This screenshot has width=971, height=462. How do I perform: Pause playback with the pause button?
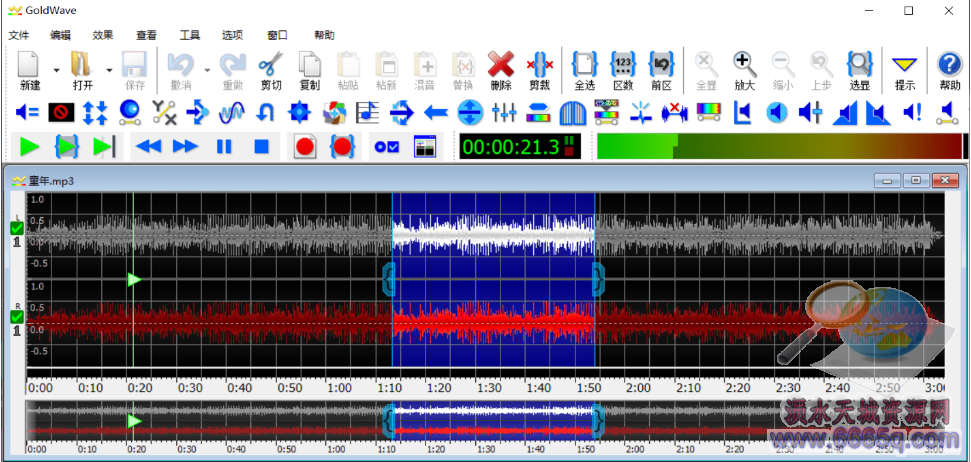(224, 147)
